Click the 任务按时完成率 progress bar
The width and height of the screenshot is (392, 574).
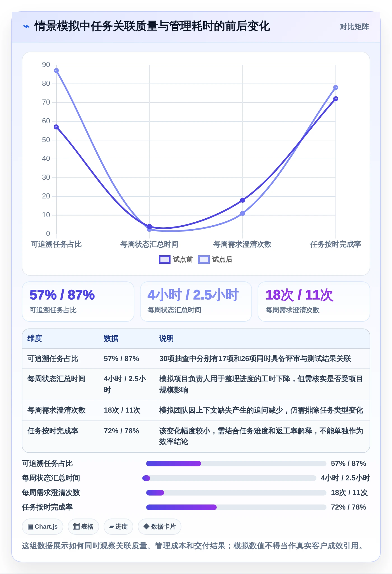(x=236, y=507)
